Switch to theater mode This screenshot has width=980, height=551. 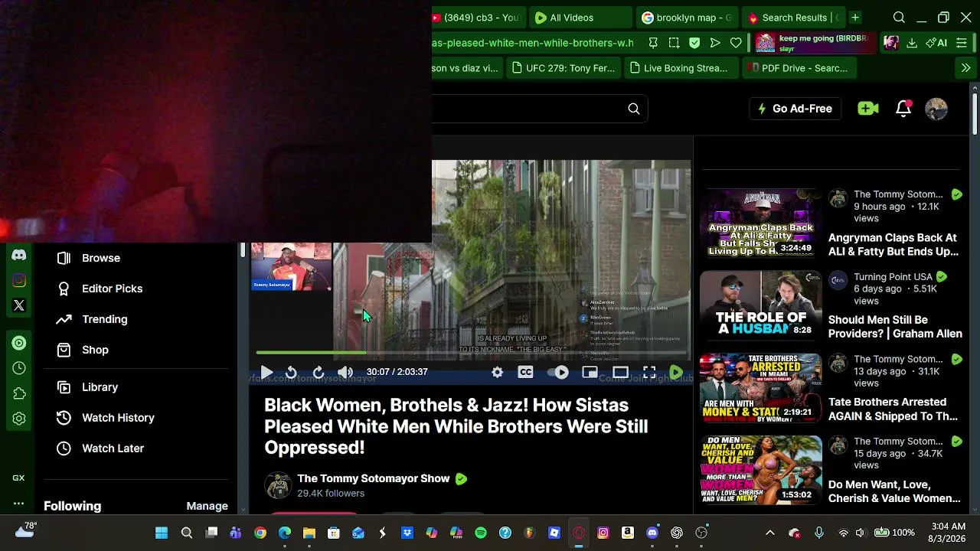pos(620,372)
